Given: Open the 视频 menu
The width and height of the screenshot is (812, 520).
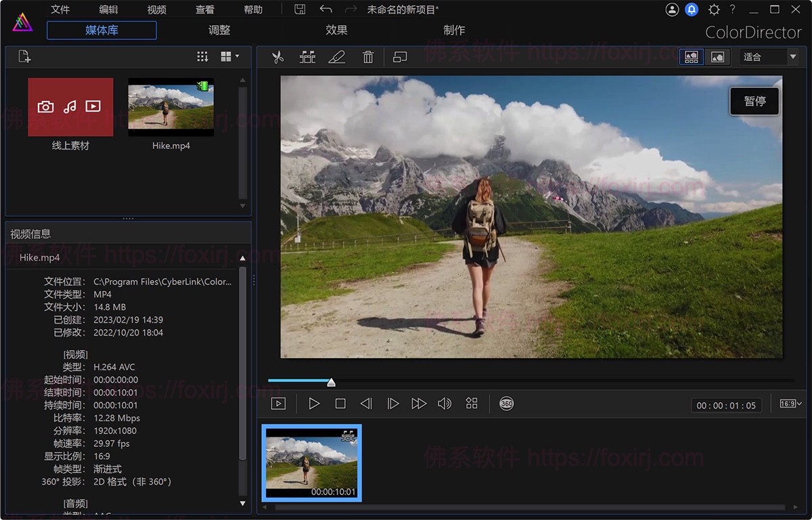Looking at the screenshot, I should pyautogui.click(x=156, y=9).
